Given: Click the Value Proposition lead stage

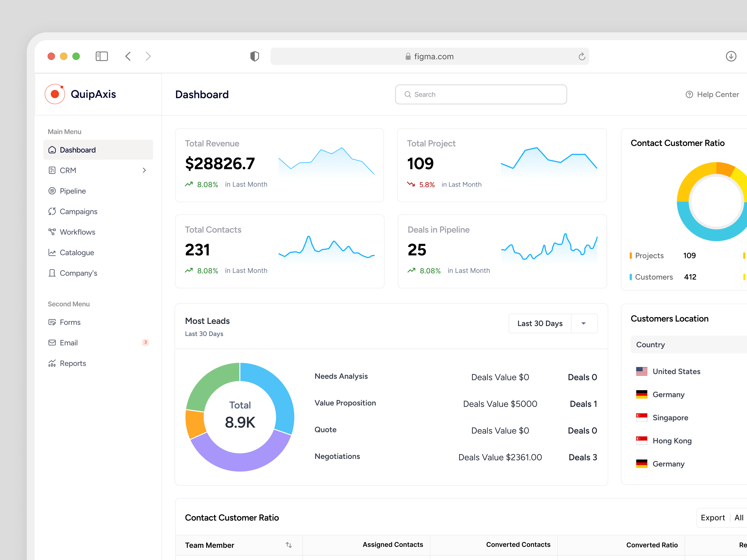Looking at the screenshot, I should point(345,403).
